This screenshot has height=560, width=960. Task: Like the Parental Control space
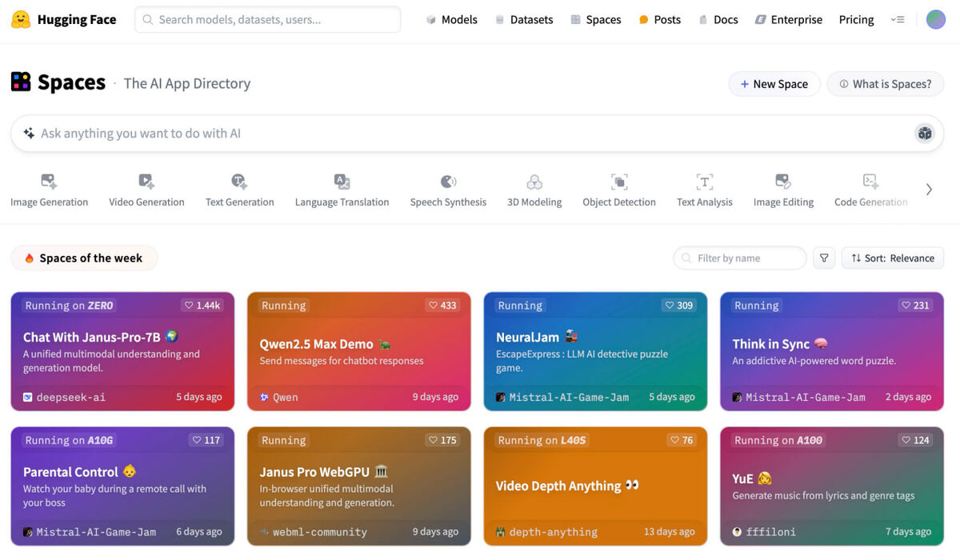(x=206, y=440)
